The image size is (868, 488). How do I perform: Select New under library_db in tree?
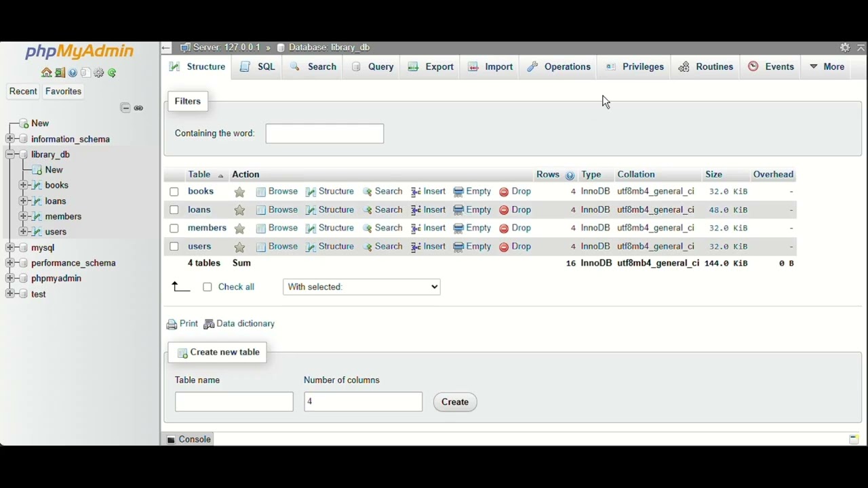54,170
